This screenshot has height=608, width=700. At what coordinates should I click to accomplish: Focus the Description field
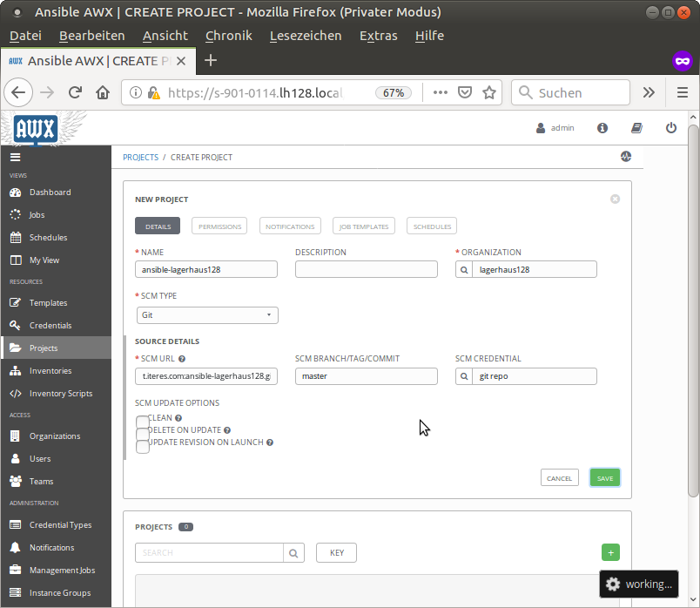[x=366, y=270]
